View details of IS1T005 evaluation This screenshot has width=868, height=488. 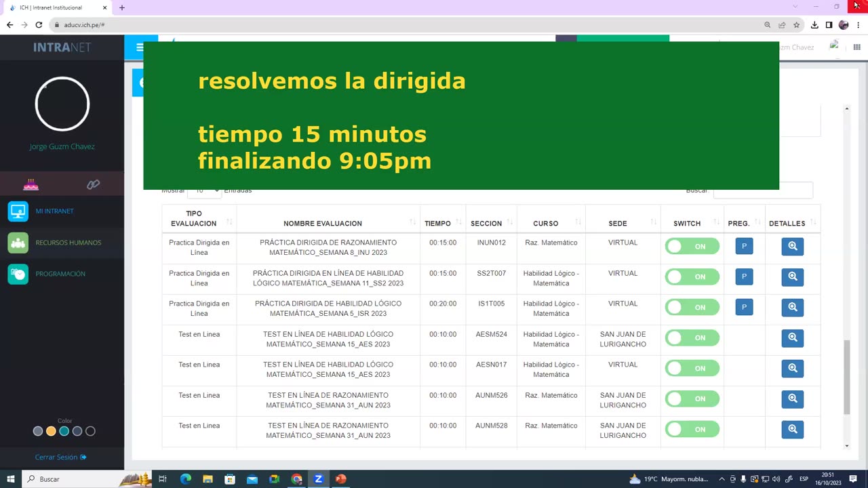(x=792, y=307)
